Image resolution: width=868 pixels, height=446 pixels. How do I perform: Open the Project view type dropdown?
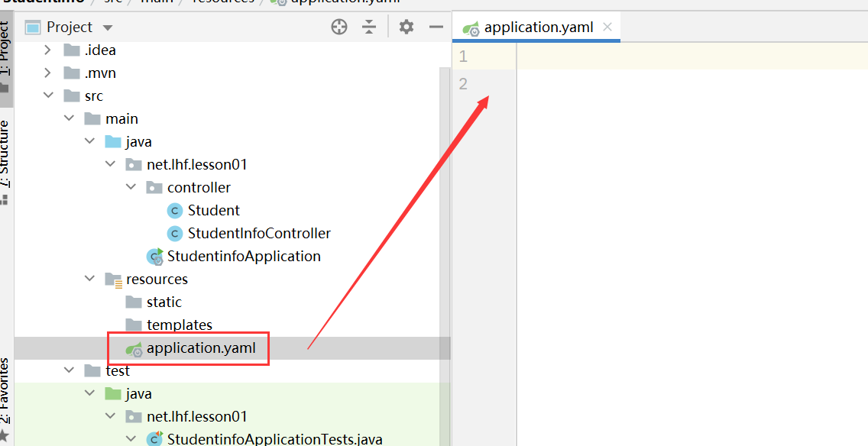(108, 27)
